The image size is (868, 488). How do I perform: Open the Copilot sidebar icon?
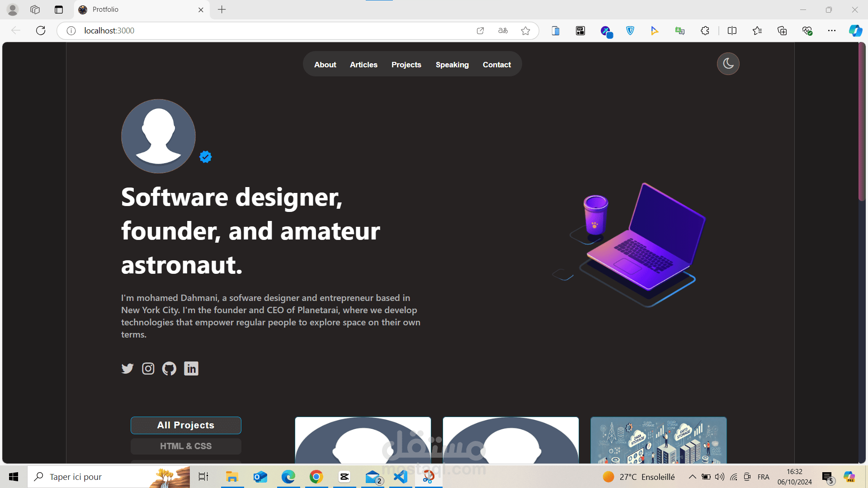coord(855,31)
